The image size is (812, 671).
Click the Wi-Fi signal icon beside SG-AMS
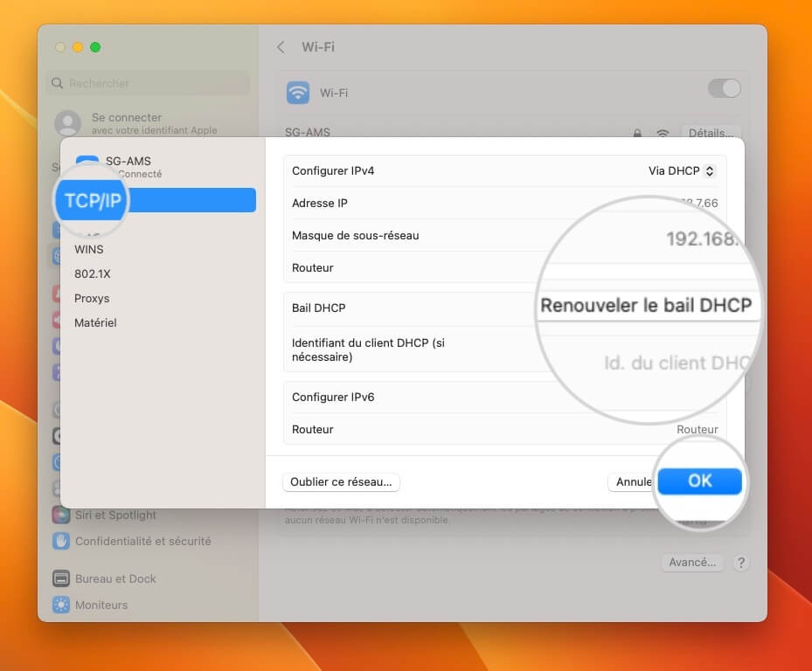[663, 133]
